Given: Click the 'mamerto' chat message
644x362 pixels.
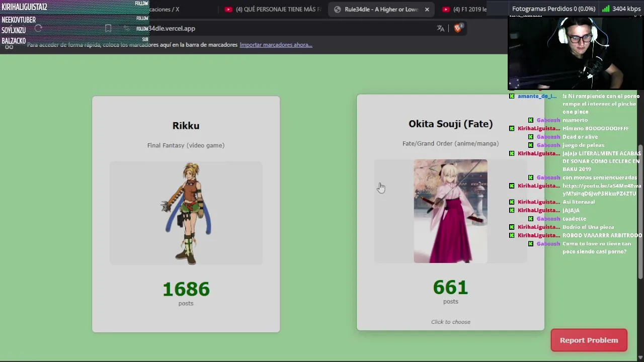Looking at the screenshot, I should coord(575,120).
